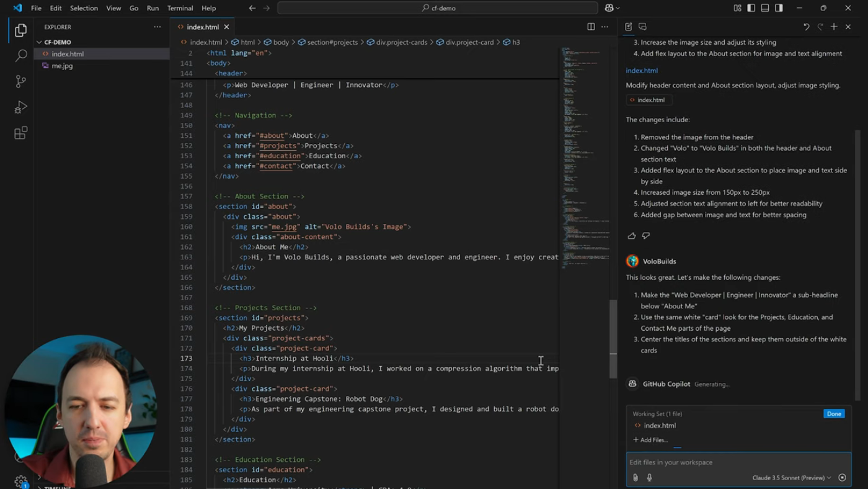
Task: Toggle the secondary side bar
Action: pyautogui.click(x=779, y=8)
